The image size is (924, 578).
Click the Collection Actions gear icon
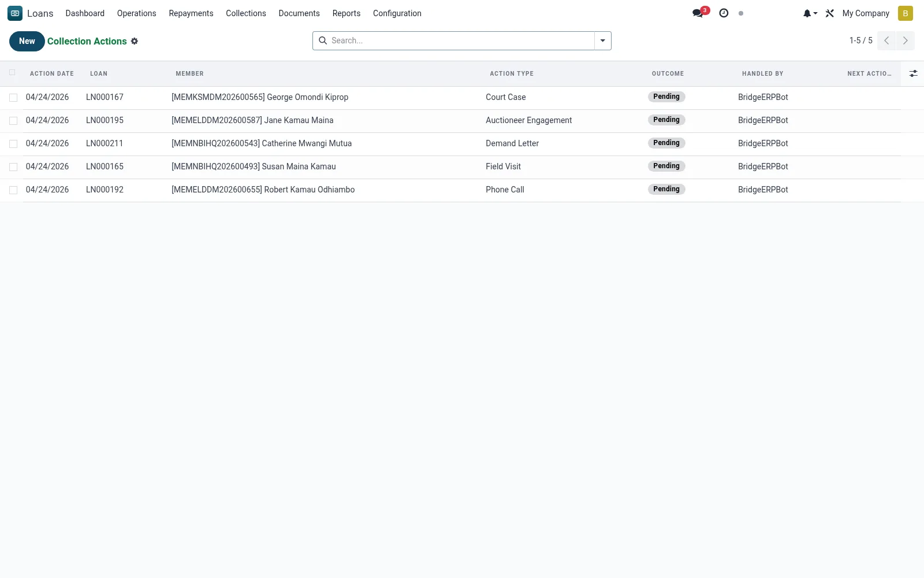[135, 41]
